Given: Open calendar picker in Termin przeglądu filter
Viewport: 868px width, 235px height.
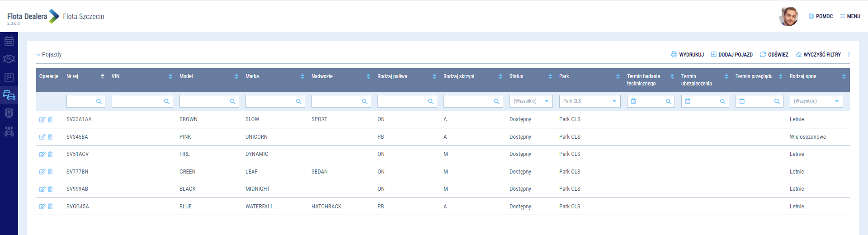Looking at the screenshot, I should (x=742, y=101).
